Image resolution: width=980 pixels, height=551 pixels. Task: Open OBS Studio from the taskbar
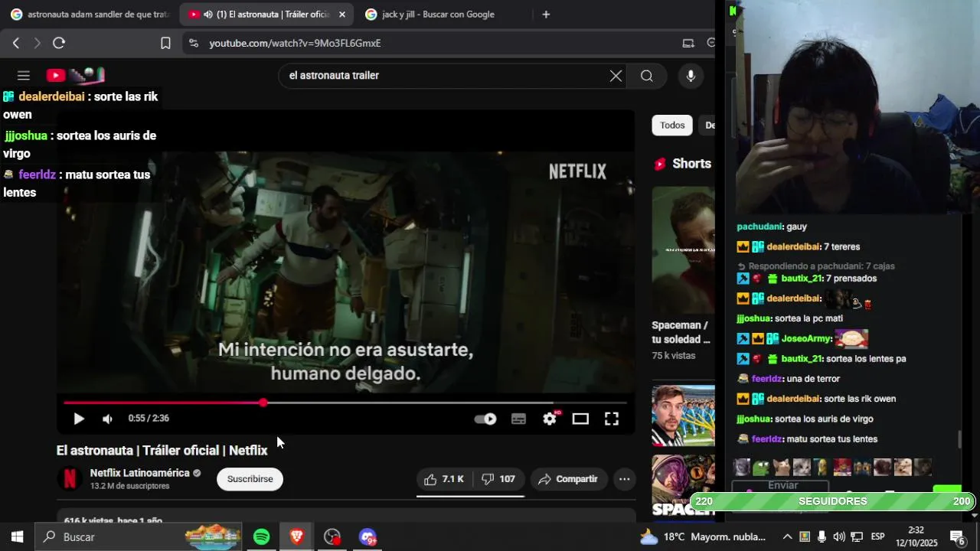click(332, 537)
